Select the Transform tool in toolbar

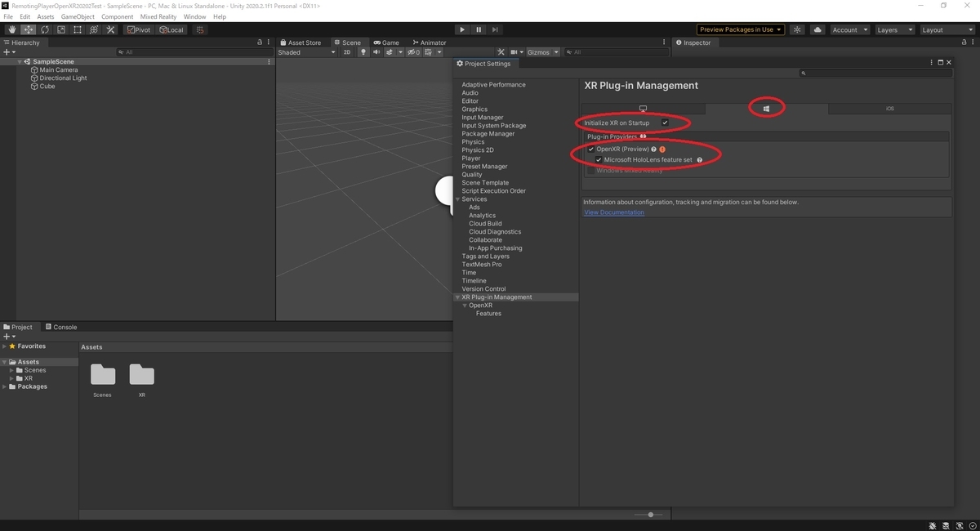click(x=93, y=29)
